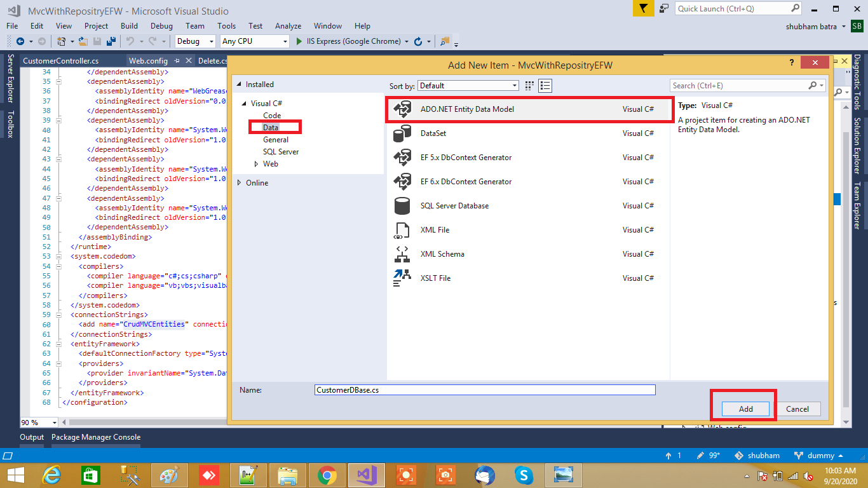Open the Solution Explorer side tab
The width and height of the screenshot is (868, 488).
[857, 146]
